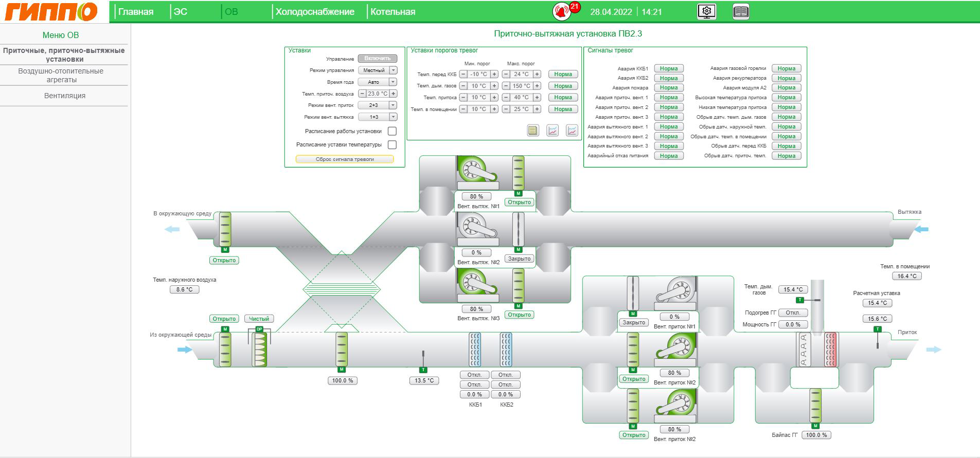Enable 'Расписание уставки температуры' checkbox
This screenshot has width=980, height=458.
point(392,145)
